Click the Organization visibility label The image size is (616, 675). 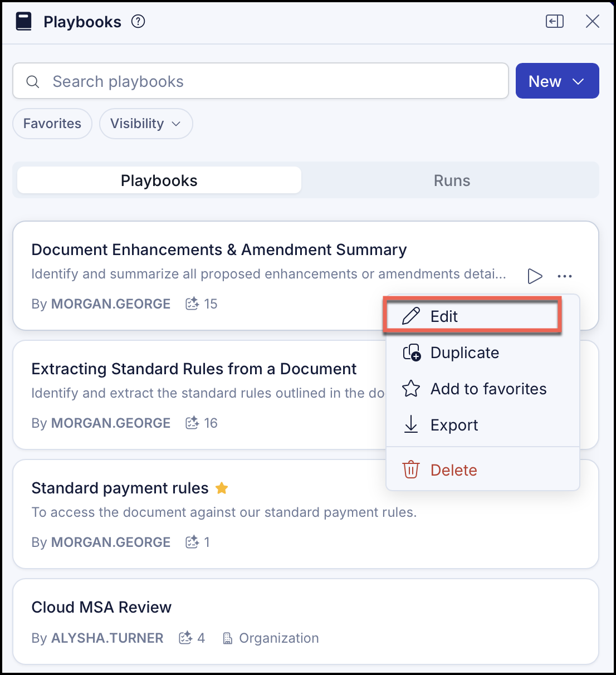pyautogui.click(x=279, y=638)
